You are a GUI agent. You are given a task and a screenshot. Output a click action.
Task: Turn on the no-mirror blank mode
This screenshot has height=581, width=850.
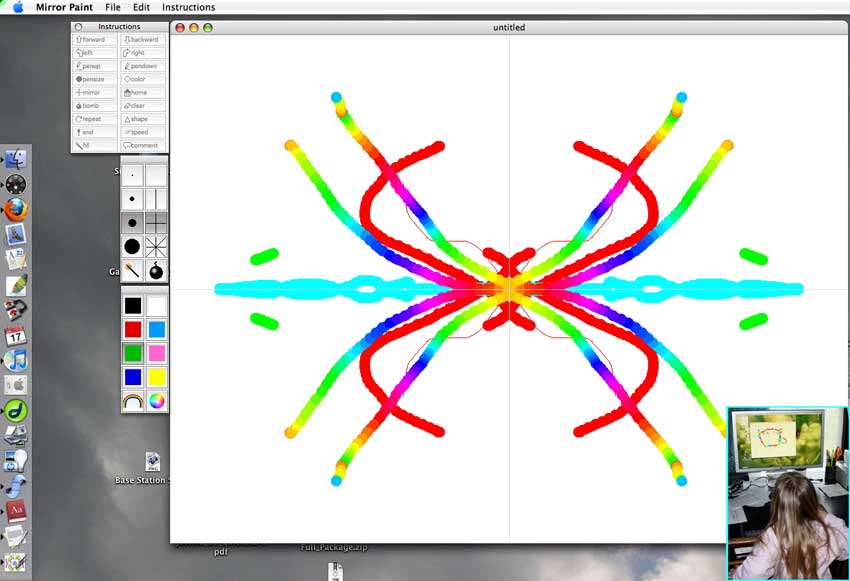(156, 175)
